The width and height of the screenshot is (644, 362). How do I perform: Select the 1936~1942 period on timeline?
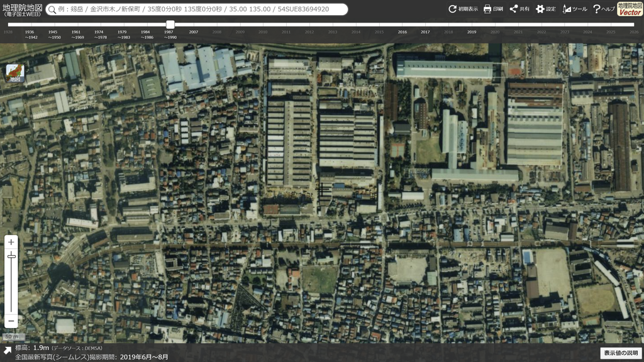tap(30, 35)
